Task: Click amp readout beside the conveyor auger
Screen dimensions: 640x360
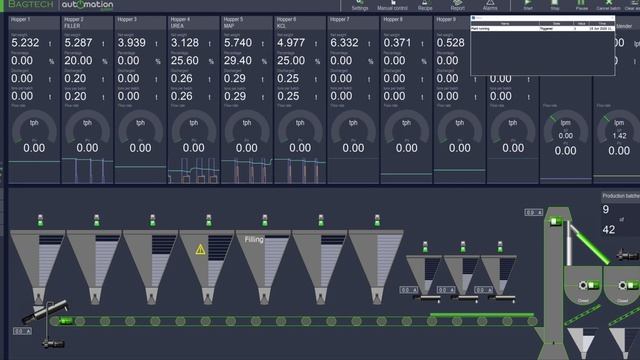Action: click(22, 331)
